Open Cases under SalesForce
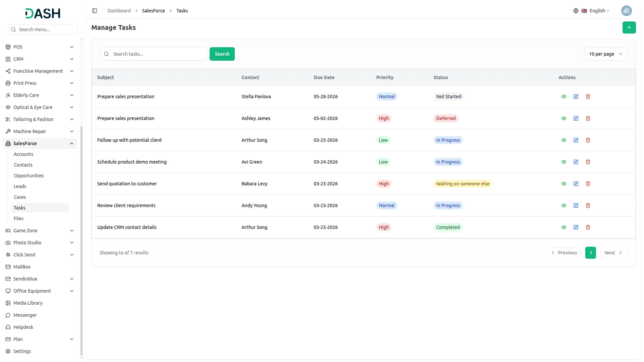This screenshot has width=644, height=362. 40,197
